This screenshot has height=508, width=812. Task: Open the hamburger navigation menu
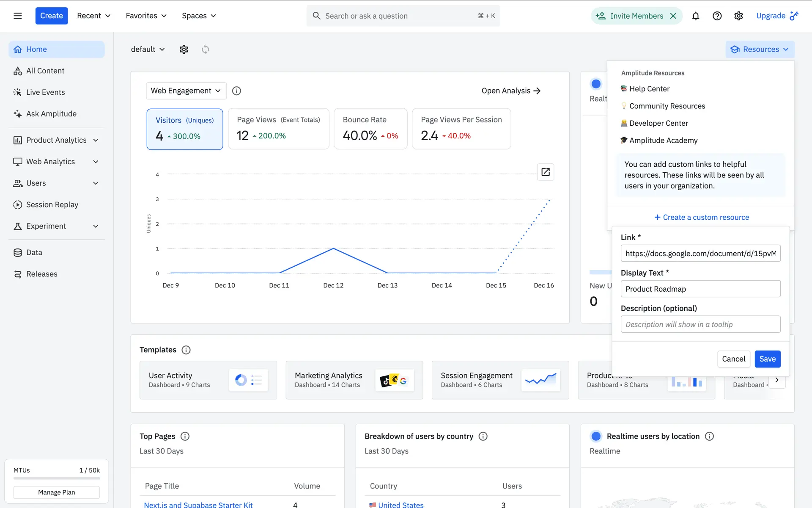pyautogui.click(x=17, y=16)
